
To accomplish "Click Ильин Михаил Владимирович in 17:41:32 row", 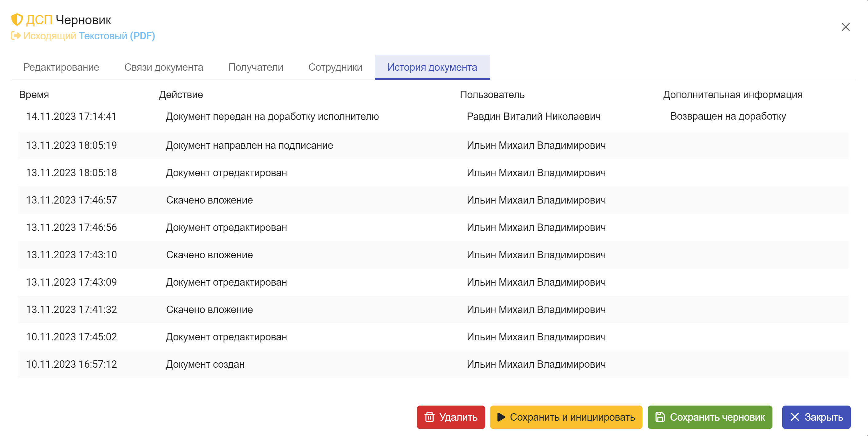I will click(536, 309).
